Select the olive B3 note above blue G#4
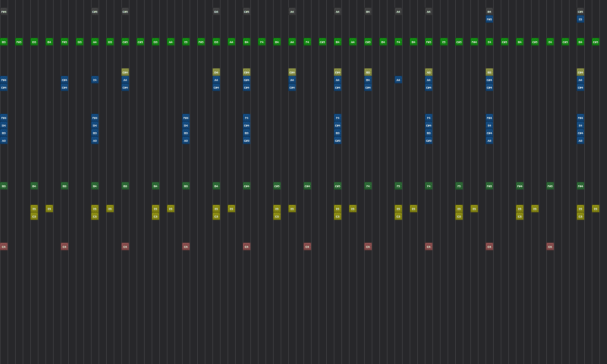This screenshot has height=364, width=607. 489,72
